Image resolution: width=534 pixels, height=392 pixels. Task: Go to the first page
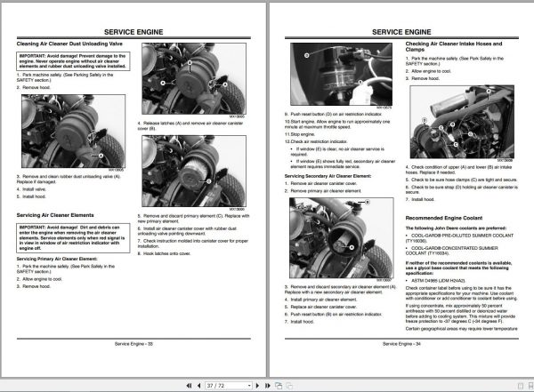[x=189, y=386]
